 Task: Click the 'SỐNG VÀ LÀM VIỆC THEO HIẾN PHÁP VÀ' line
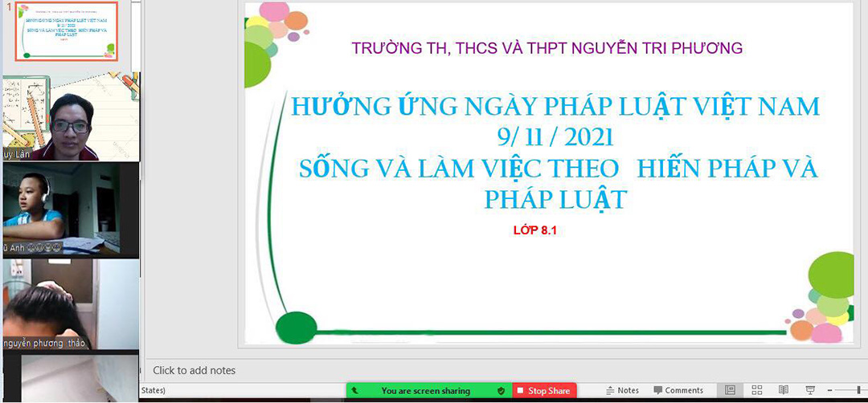point(559,169)
